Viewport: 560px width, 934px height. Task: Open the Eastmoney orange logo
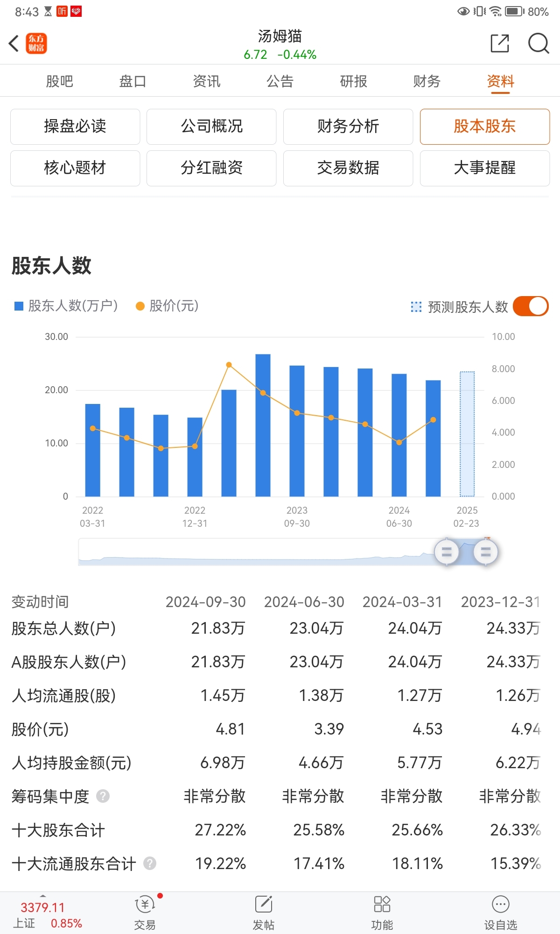pos(36,43)
